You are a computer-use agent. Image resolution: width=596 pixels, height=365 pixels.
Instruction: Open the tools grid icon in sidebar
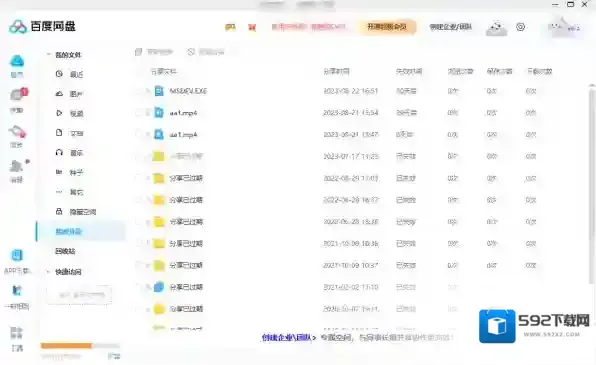point(16,333)
